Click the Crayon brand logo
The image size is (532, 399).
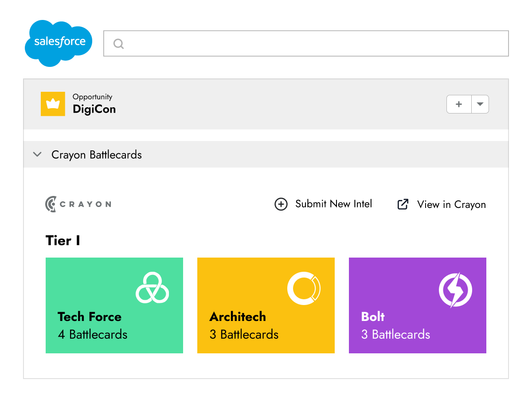click(78, 204)
